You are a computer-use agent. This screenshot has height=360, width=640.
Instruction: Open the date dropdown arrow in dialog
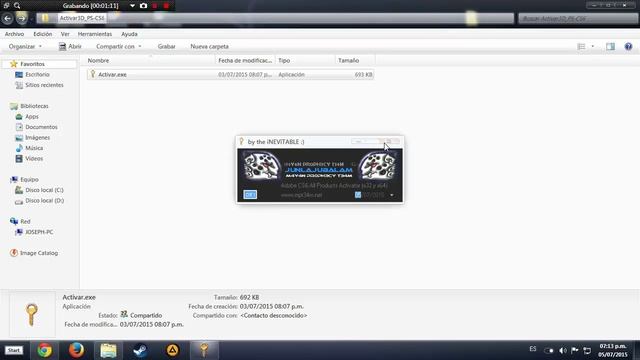tap(392, 195)
